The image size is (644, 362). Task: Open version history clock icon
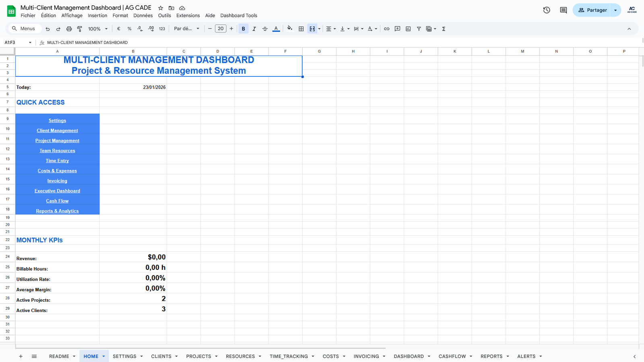[x=546, y=10]
